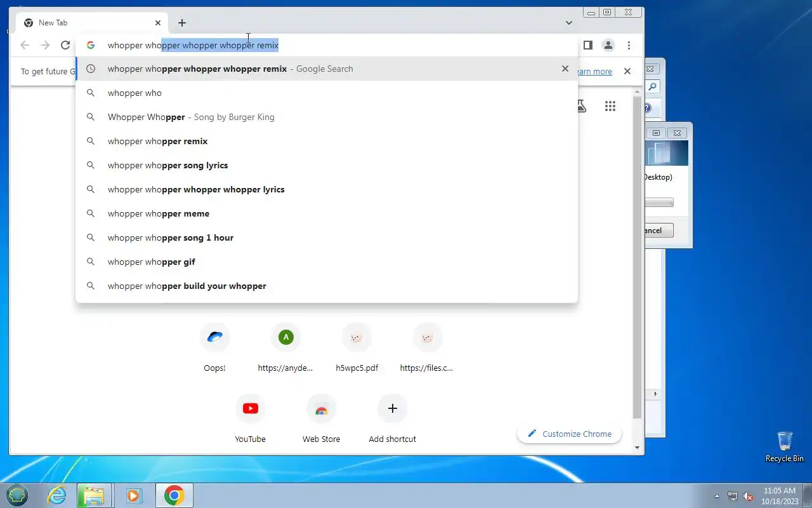Open the https://anyde... shortcut tile
Screen dimensions: 812x508
286,347
